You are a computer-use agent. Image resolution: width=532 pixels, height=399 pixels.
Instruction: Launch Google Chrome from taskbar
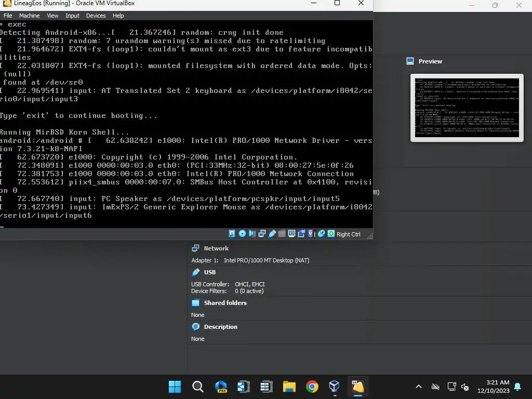[312, 387]
